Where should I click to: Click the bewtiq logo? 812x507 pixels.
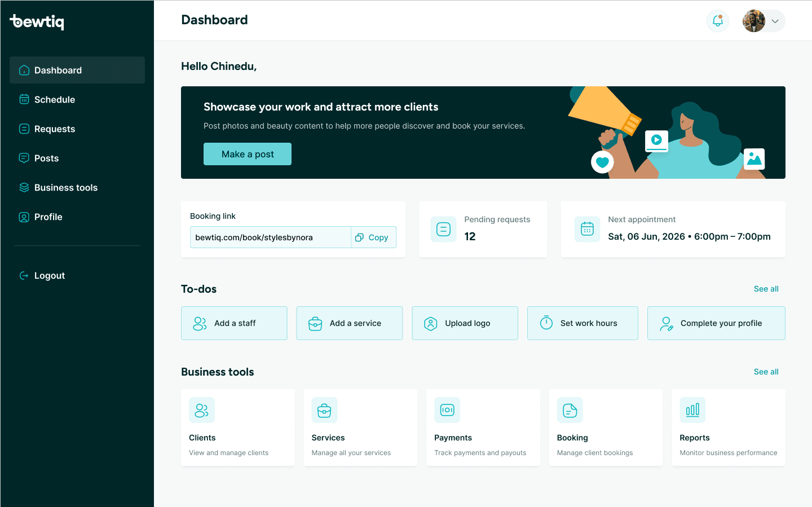point(37,21)
